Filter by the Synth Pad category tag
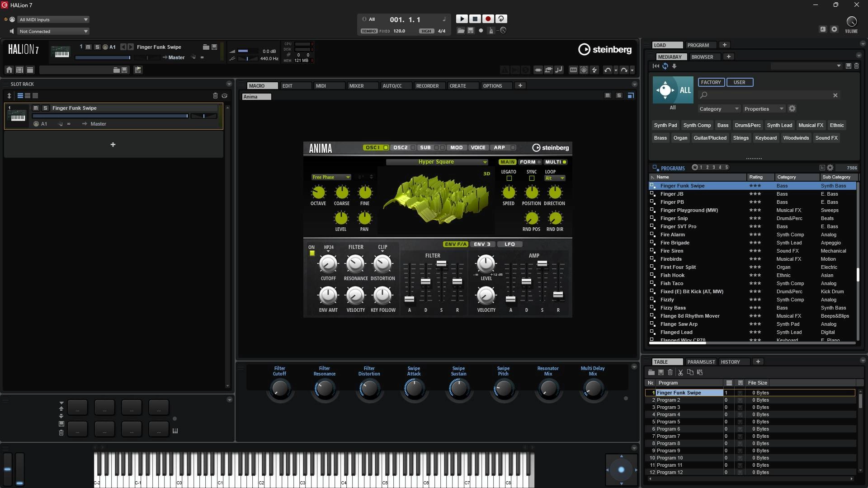 [665, 125]
